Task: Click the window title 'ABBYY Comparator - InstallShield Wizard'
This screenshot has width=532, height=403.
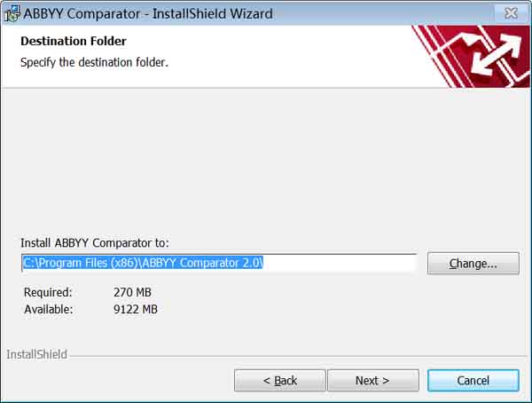Action: click(148, 14)
